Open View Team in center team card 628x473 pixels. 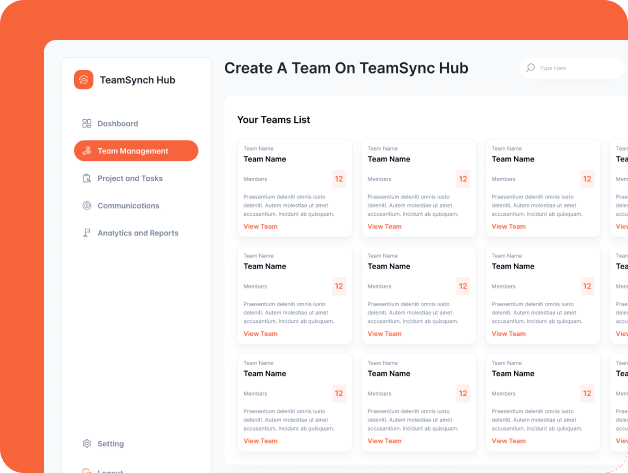pyautogui.click(x=384, y=334)
